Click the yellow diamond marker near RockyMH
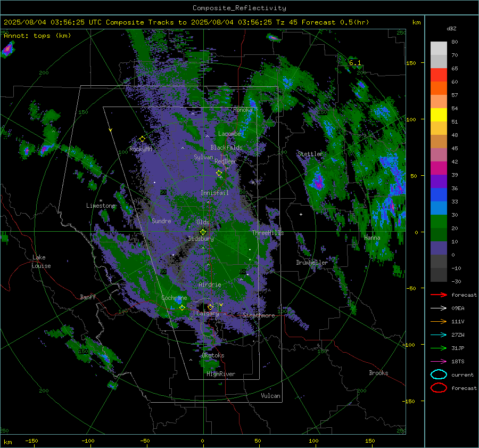Viewport: 479px width, 448px height. click(x=142, y=139)
